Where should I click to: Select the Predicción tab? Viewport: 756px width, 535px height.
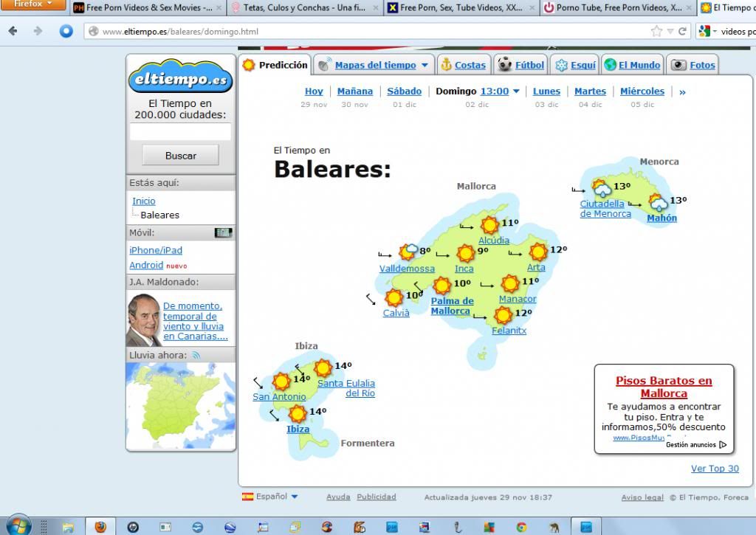(x=275, y=65)
